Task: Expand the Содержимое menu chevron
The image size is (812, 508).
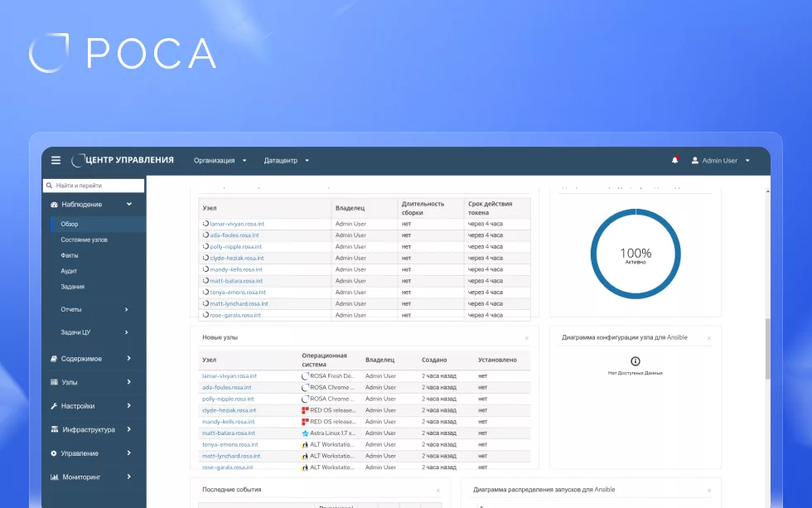Action: (129, 358)
